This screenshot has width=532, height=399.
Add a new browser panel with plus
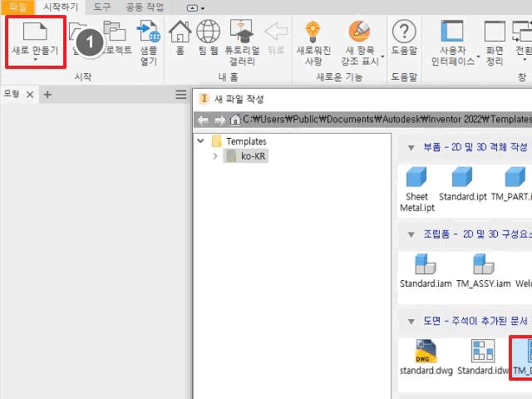pyautogui.click(x=47, y=94)
